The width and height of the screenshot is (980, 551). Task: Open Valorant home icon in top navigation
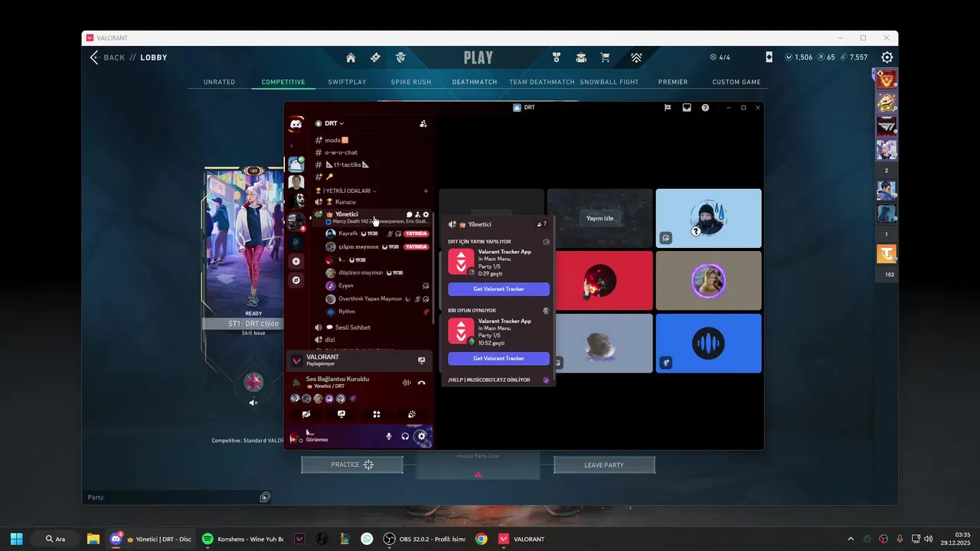[x=351, y=57]
